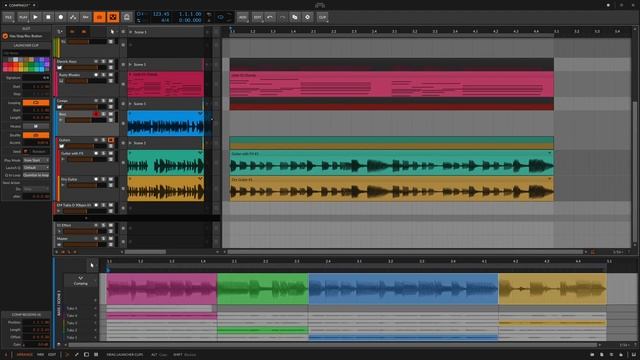Collapse the Electric Keys group folder icon

[x=60, y=67]
